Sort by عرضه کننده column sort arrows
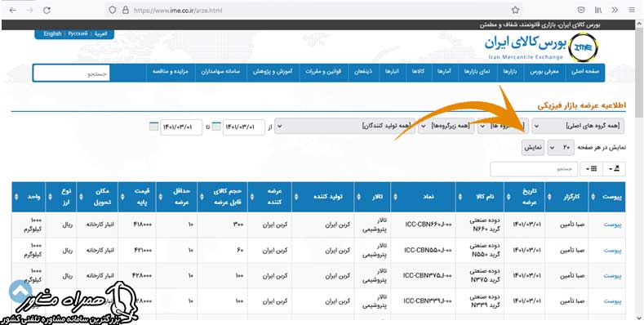Viewport: 644px width, 325px height. 251,197
